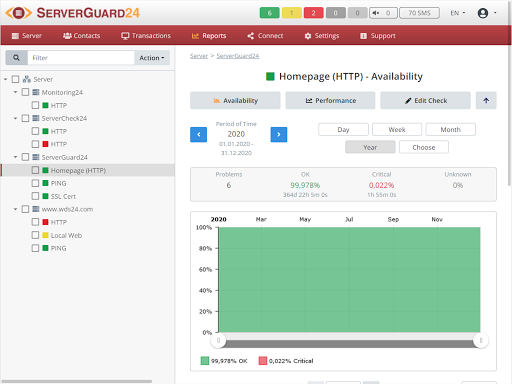
Task: Click the yellow warning status counter
Action: pos(291,13)
